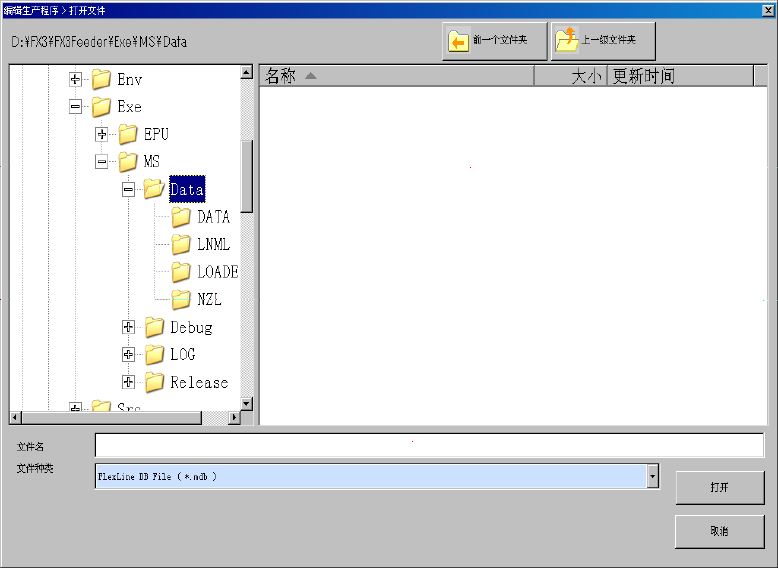The image size is (778, 568).
Task: Click the open Data folder icon
Action: coord(154,189)
